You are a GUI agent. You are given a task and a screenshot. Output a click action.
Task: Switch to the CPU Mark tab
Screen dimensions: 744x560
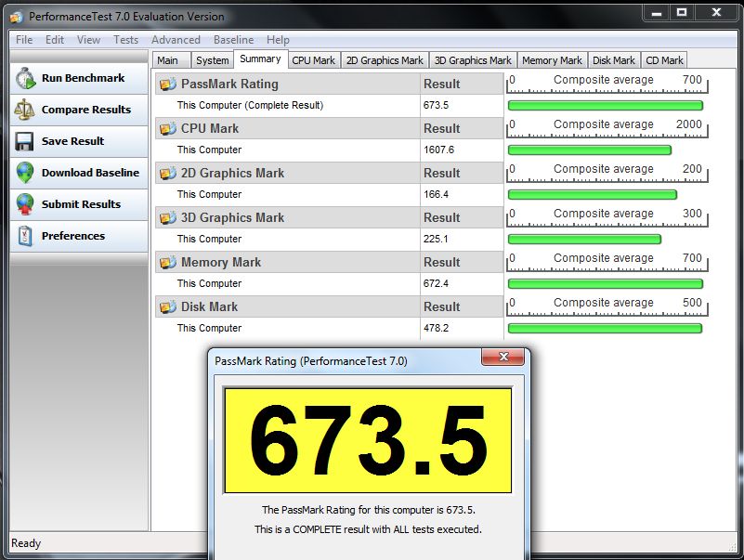[x=314, y=60]
